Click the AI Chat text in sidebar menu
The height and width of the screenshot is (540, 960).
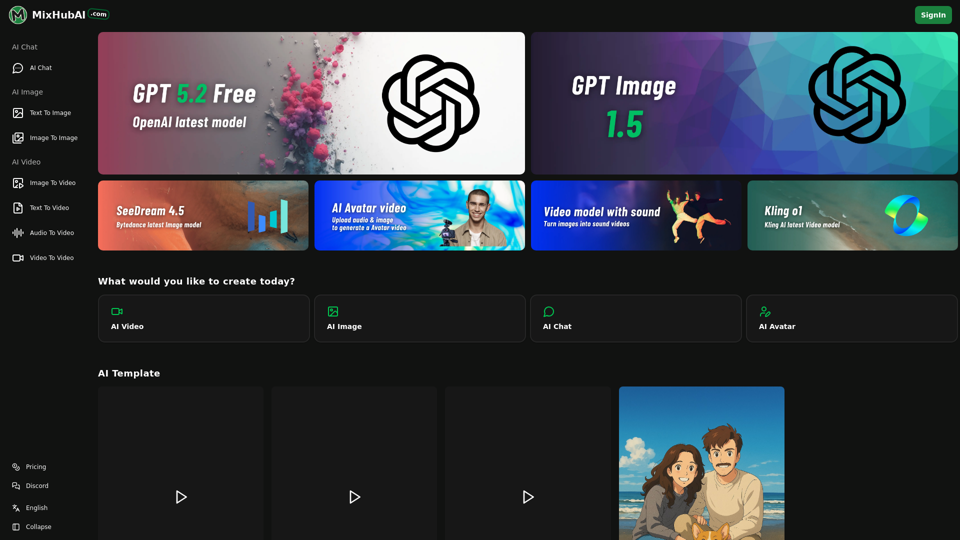pyautogui.click(x=40, y=68)
